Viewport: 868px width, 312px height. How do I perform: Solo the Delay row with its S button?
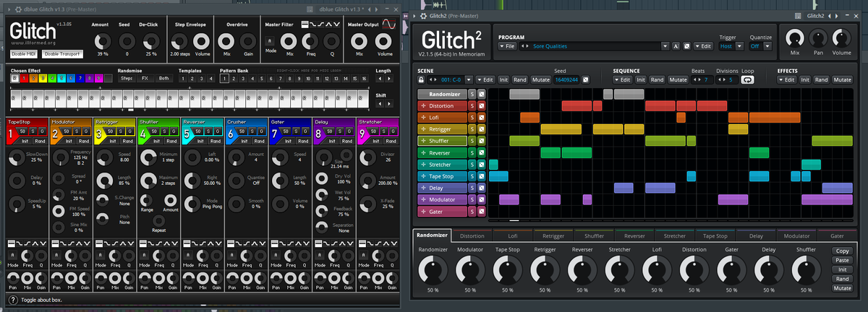[x=472, y=188]
